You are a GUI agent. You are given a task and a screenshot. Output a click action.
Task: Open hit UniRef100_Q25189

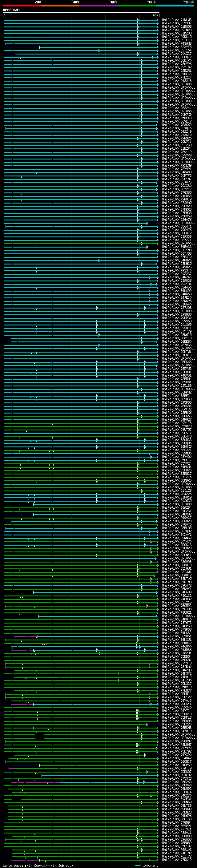(x=177, y=386)
